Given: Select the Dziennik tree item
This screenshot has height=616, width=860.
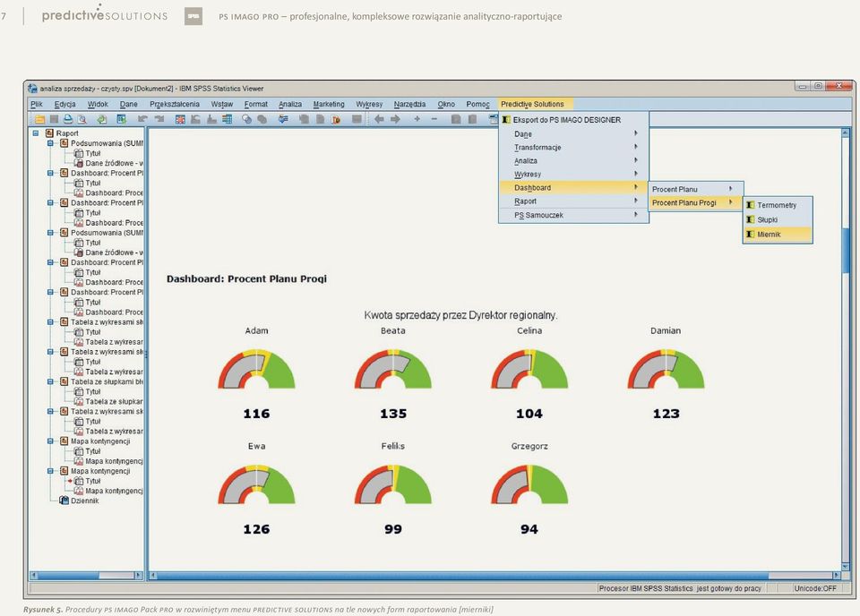Looking at the screenshot, I should tap(84, 500).
